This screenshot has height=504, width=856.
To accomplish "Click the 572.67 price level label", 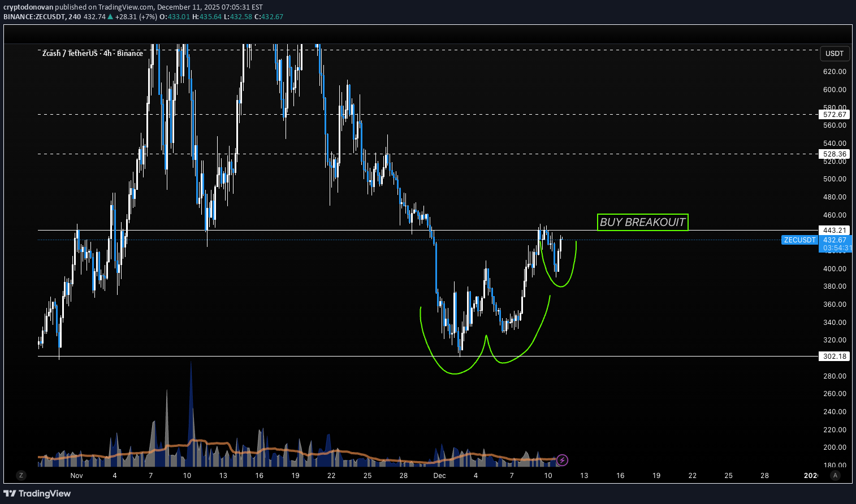I will click(x=835, y=114).
